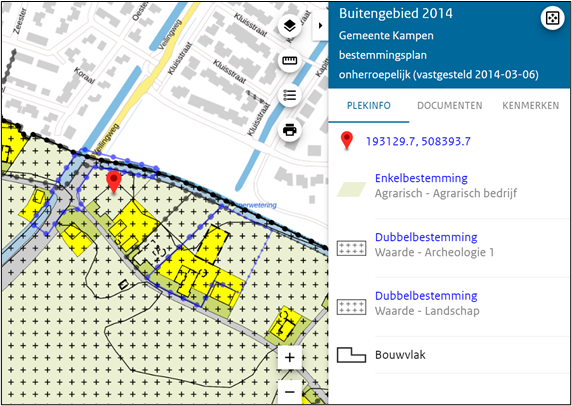Image resolution: width=572 pixels, height=406 pixels.
Task: Click the Archeologie 1 crosshatch pattern swatch
Action: [351, 248]
